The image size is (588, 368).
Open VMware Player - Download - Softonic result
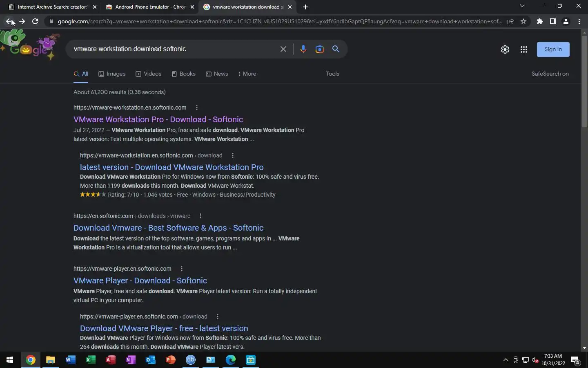point(140,280)
